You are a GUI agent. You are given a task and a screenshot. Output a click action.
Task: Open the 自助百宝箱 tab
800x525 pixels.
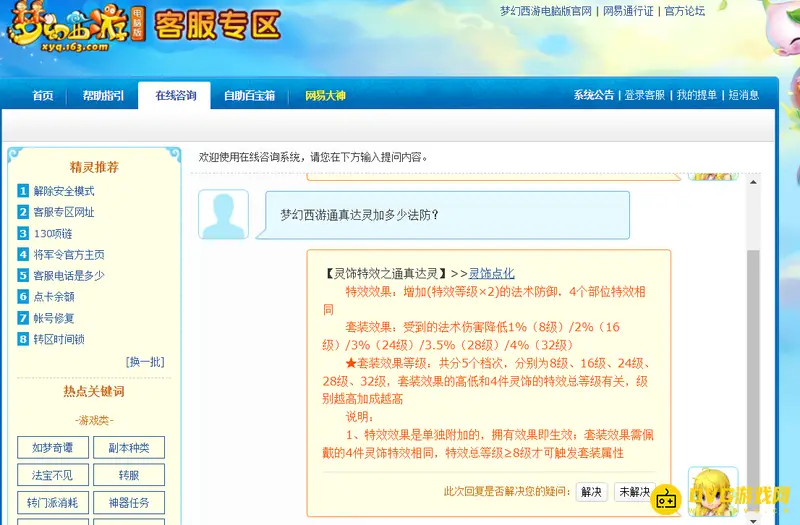[x=249, y=95]
